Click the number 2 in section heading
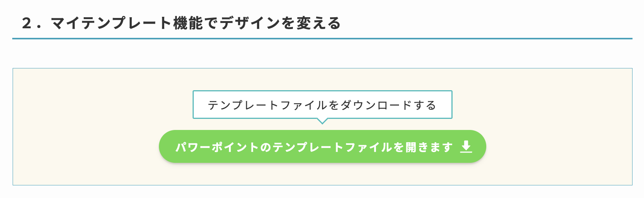The width and height of the screenshot is (644, 198). [26, 23]
